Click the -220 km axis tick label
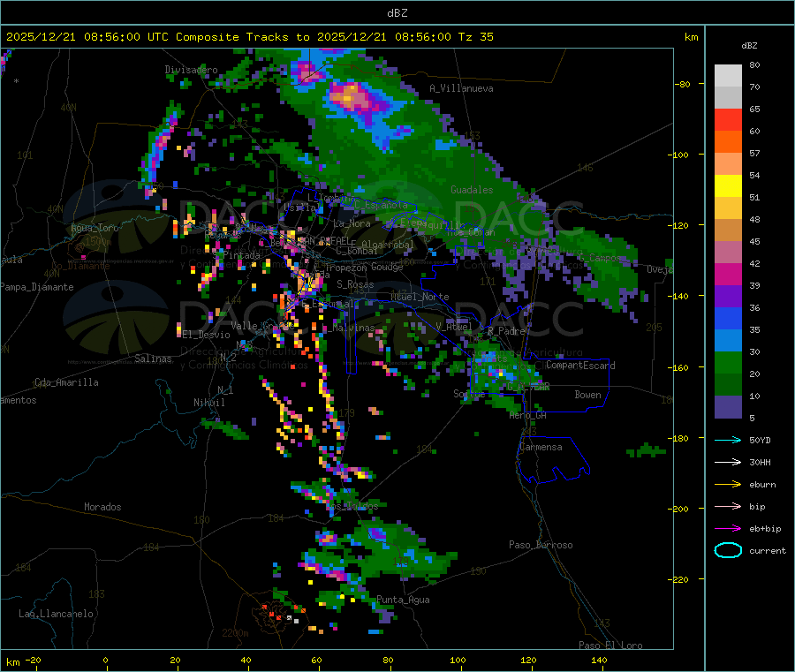The height and width of the screenshot is (672, 795). (x=680, y=580)
